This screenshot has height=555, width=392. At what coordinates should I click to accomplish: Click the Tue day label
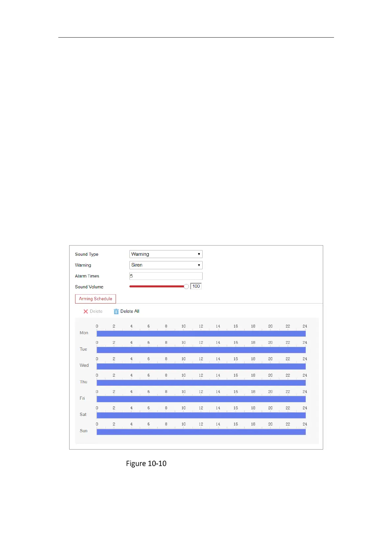(x=83, y=349)
